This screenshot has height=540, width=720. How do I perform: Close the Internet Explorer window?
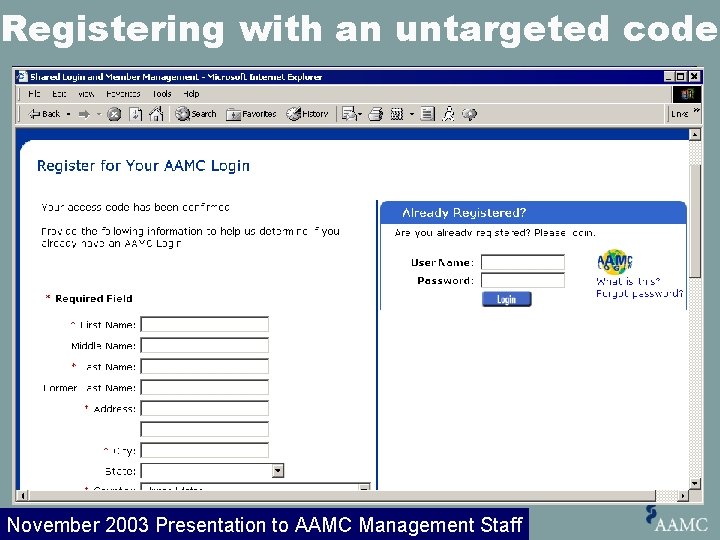pos(694,76)
